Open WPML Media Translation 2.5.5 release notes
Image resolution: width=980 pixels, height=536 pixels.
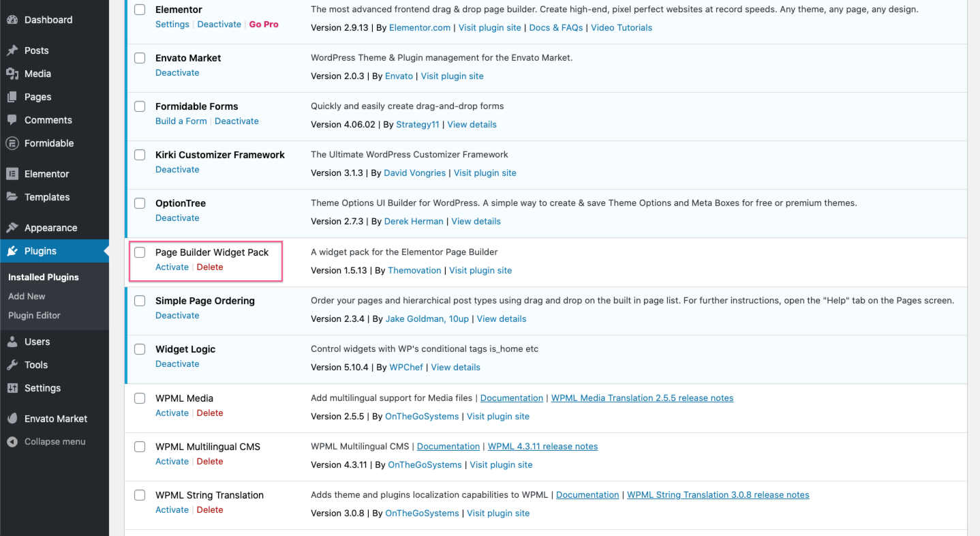642,398
